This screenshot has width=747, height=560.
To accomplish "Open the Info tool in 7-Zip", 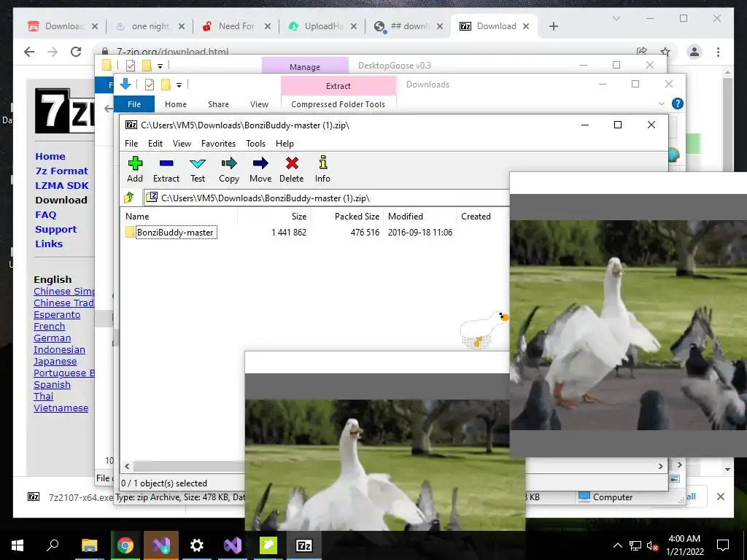I will click(322, 169).
